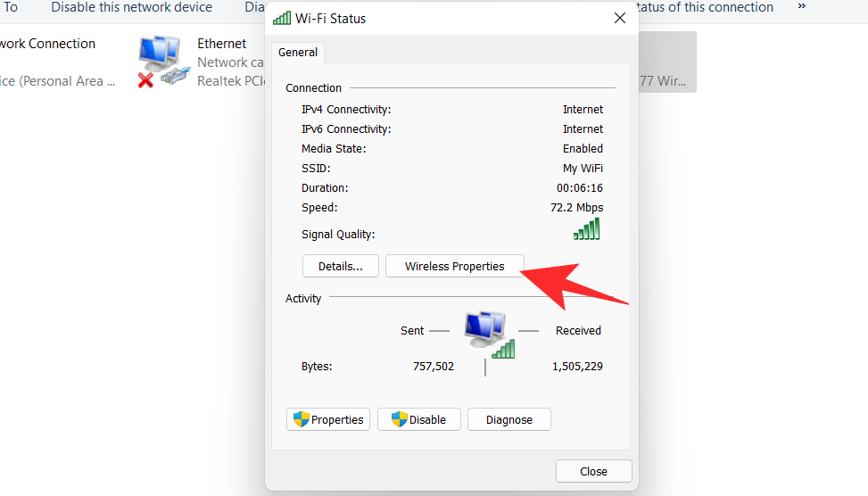868x496 pixels.
Task: Click the Speed value 72.2 Mbps
Action: coord(576,208)
